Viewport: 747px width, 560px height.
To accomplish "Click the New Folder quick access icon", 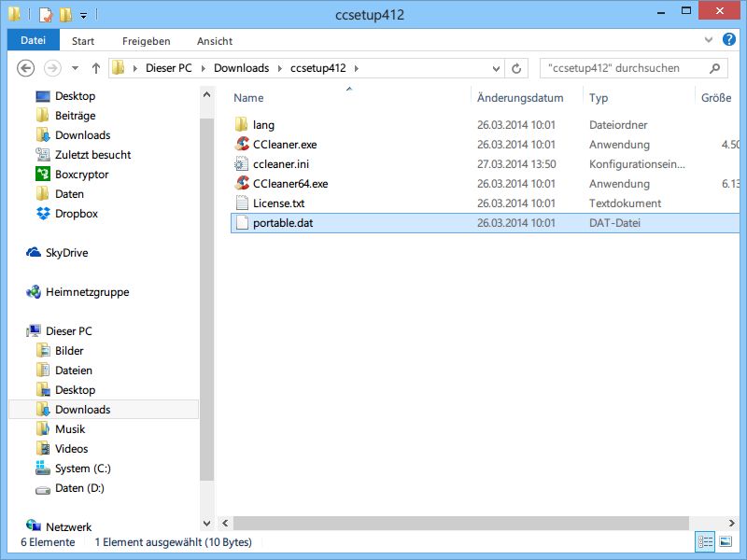I will 65,15.
